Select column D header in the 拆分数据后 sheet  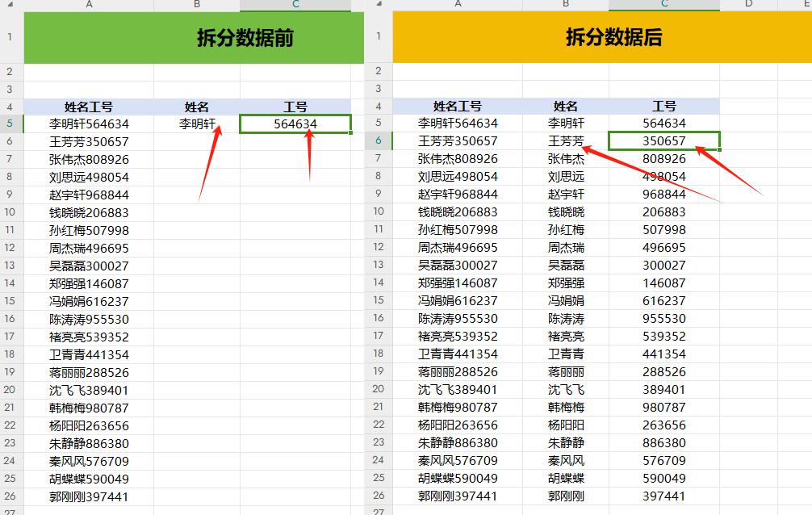[x=749, y=3]
